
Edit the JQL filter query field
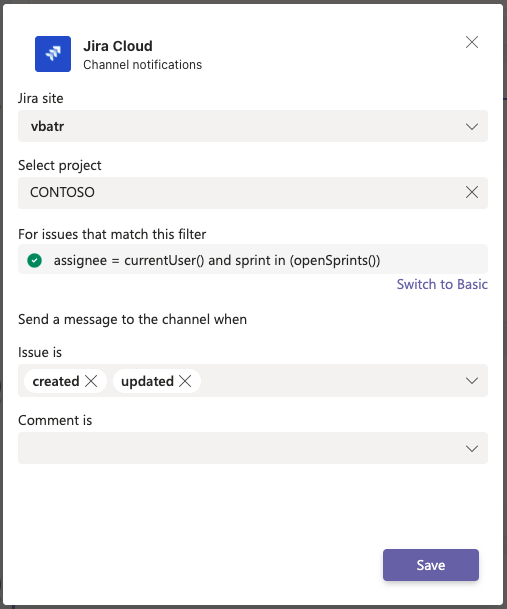pos(253,259)
